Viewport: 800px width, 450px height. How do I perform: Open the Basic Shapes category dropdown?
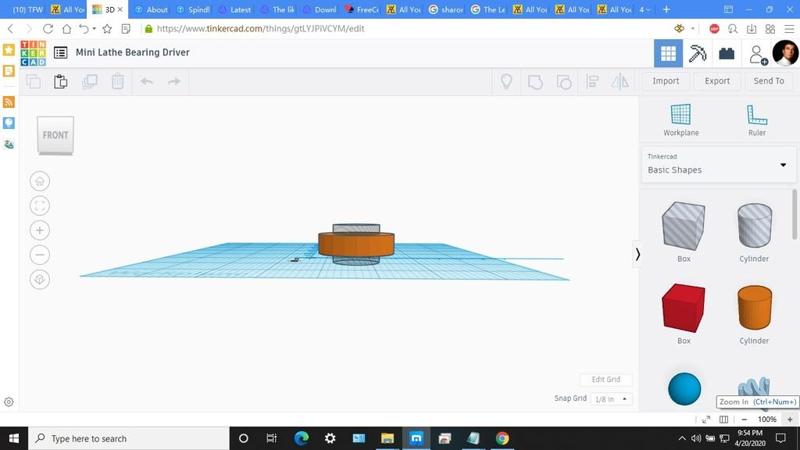(718, 165)
